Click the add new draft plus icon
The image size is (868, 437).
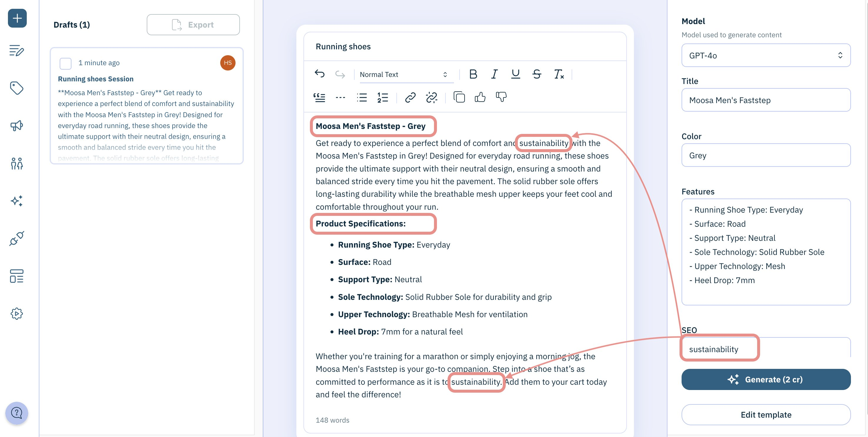click(17, 17)
